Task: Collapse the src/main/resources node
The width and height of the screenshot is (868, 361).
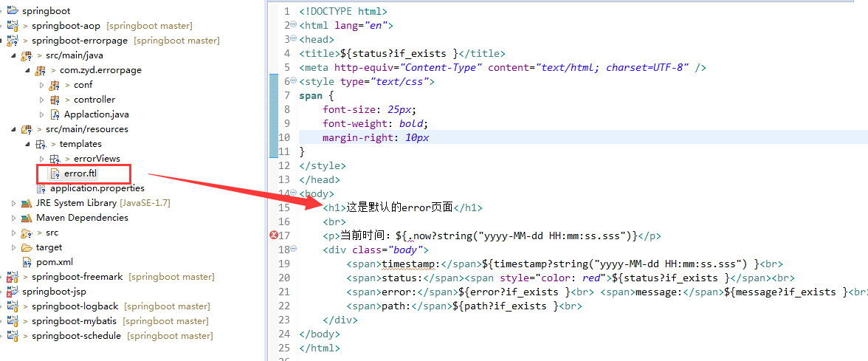Action: [x=13, y=129]
